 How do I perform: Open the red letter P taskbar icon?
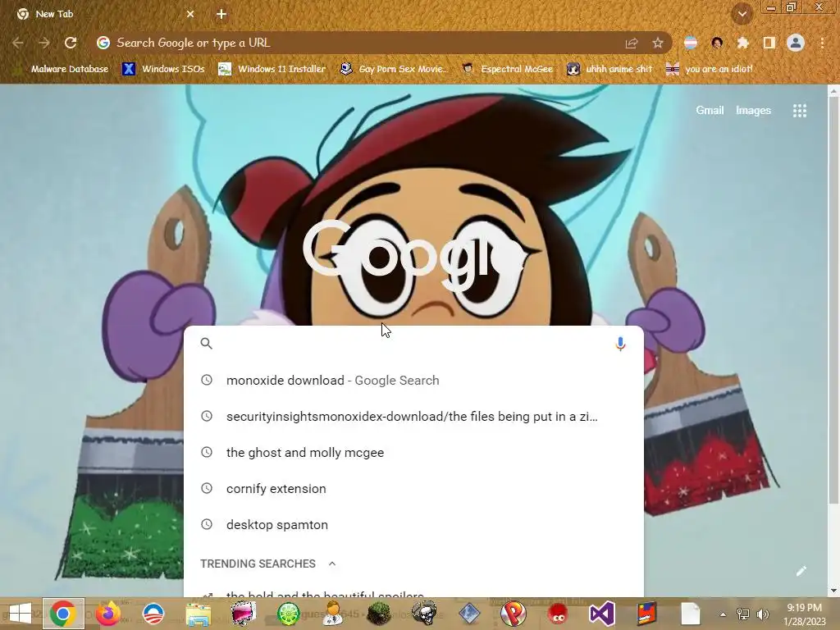tap(513, 614)
